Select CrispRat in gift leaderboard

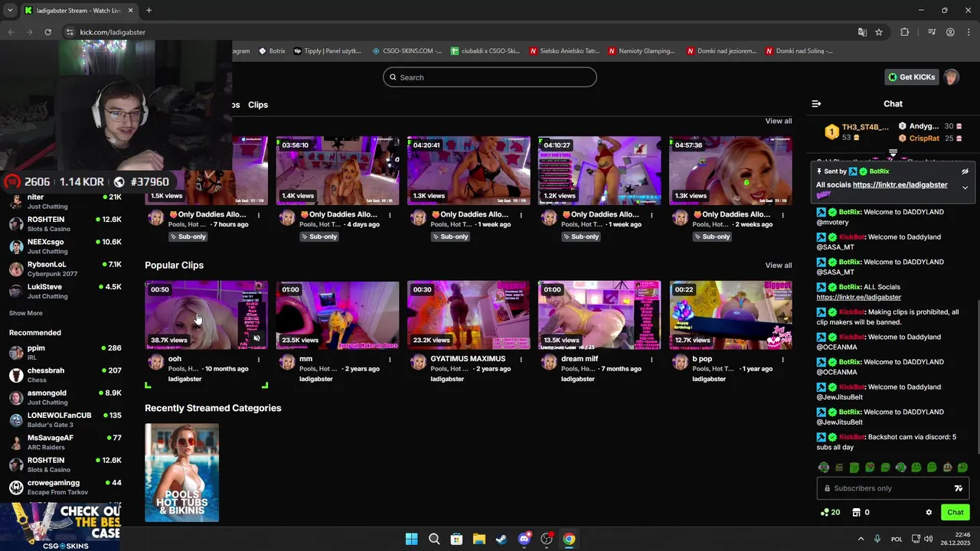[x=924, y=139]
